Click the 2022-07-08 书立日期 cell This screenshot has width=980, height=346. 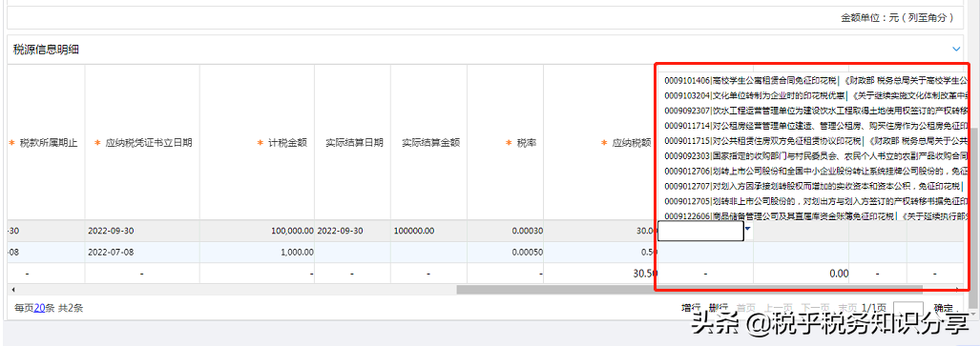pos(142,253)
